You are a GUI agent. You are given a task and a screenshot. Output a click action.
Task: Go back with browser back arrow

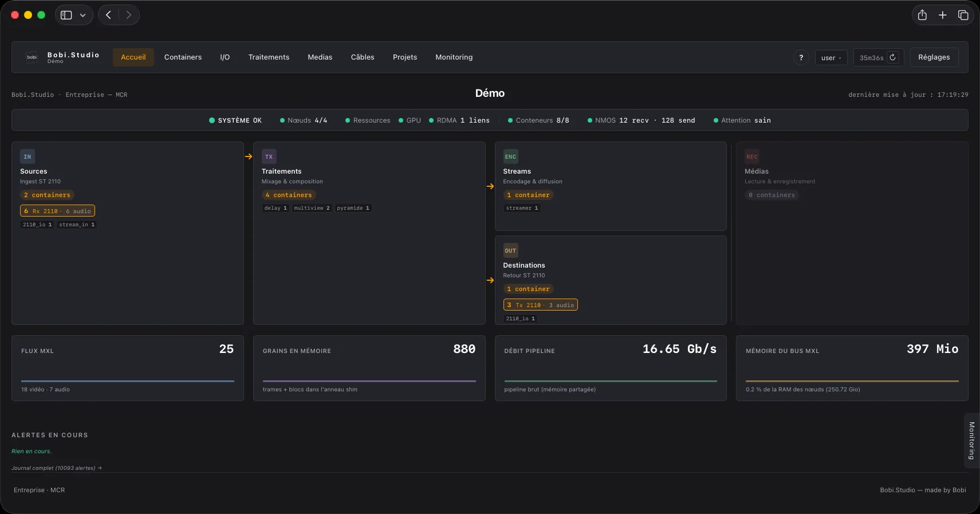(108, 15)
